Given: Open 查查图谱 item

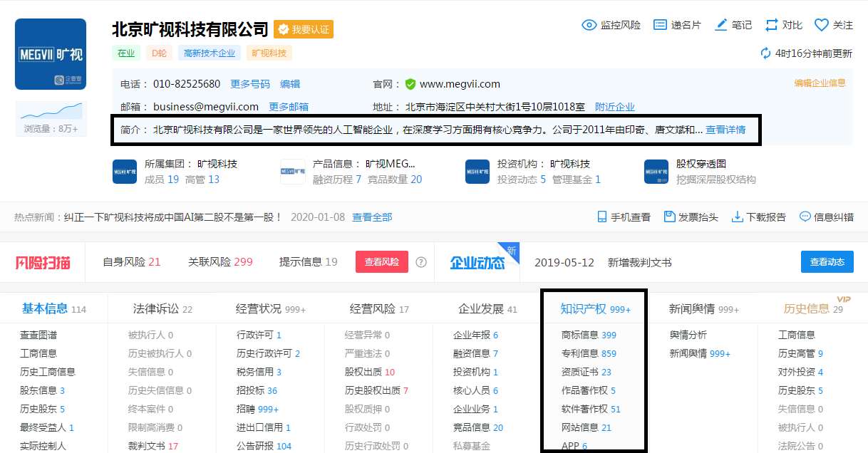Looking at the screenshot, I should coord(38,335).
